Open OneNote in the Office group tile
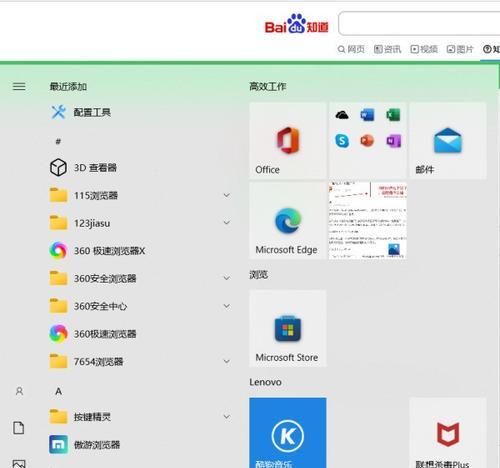This screenshot has height=468, width=500. (x=393, y=141)
